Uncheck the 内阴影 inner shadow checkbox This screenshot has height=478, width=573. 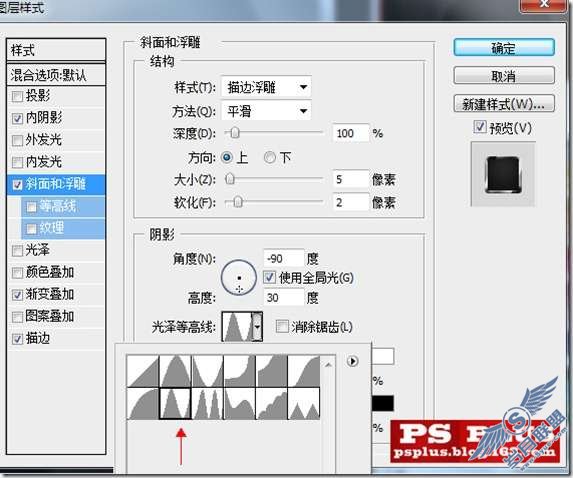17,118
